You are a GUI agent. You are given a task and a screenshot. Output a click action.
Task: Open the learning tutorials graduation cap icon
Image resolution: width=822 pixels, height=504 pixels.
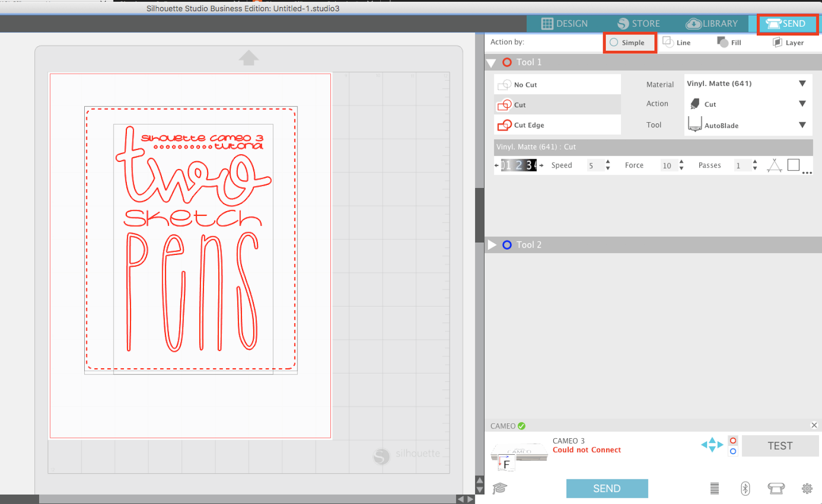499,489
